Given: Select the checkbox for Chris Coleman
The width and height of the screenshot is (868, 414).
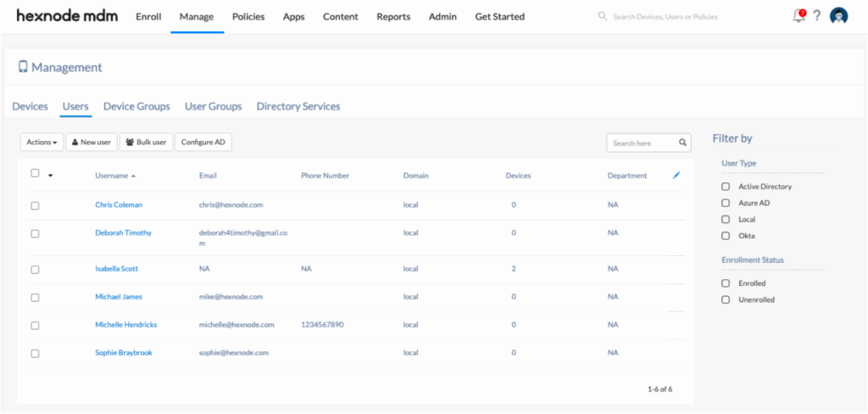Looking at the screenshot, I should point(35,205).
